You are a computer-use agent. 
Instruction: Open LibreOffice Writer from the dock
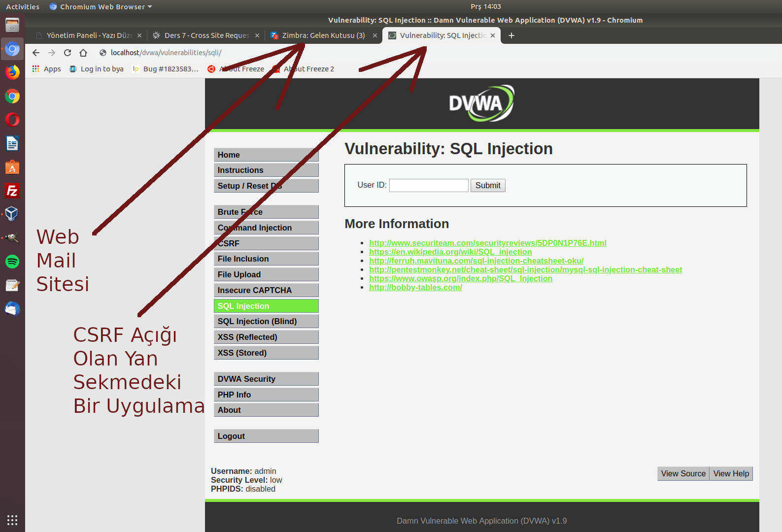(12, 143)
